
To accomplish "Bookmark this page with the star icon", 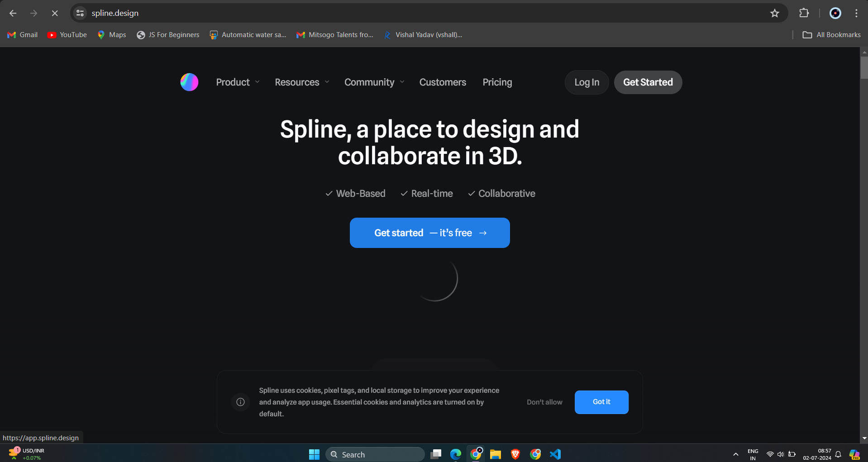I will click(x=775, y=13).
